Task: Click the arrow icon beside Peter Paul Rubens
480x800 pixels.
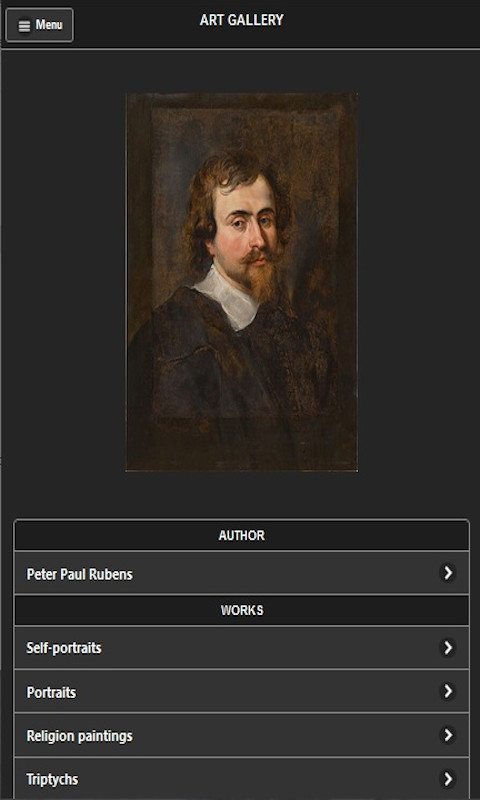Action: [447, 573]
